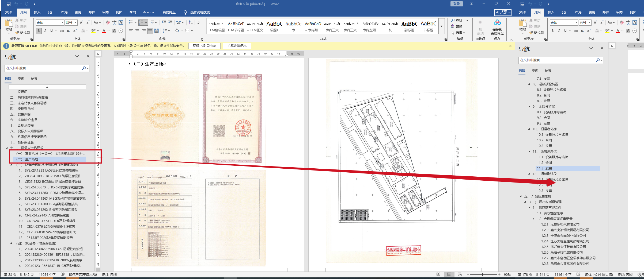Screen dimensions: 644x279
Task: Apply distributed alignment in paragraph group
Action: tap(157, 31)
